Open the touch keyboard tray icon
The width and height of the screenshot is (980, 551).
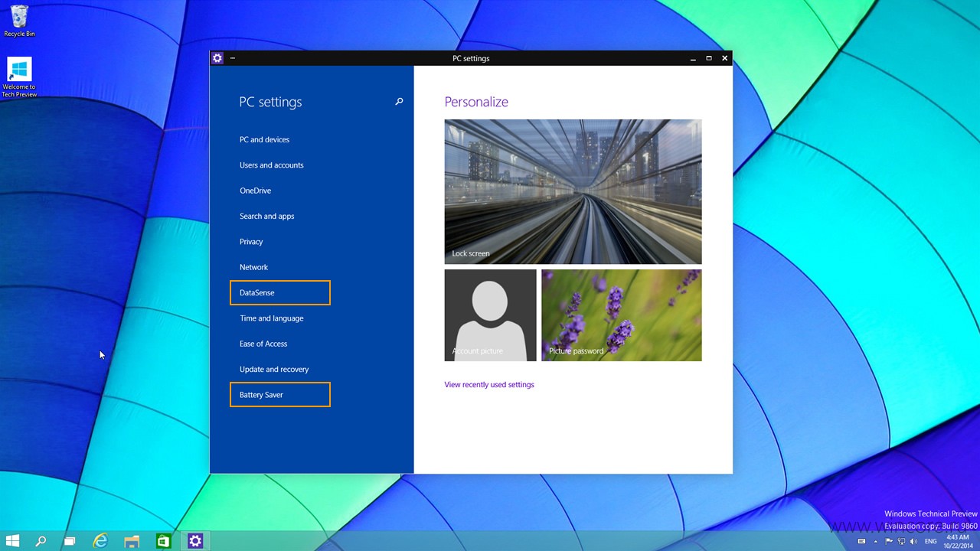(x=861, y=541)
